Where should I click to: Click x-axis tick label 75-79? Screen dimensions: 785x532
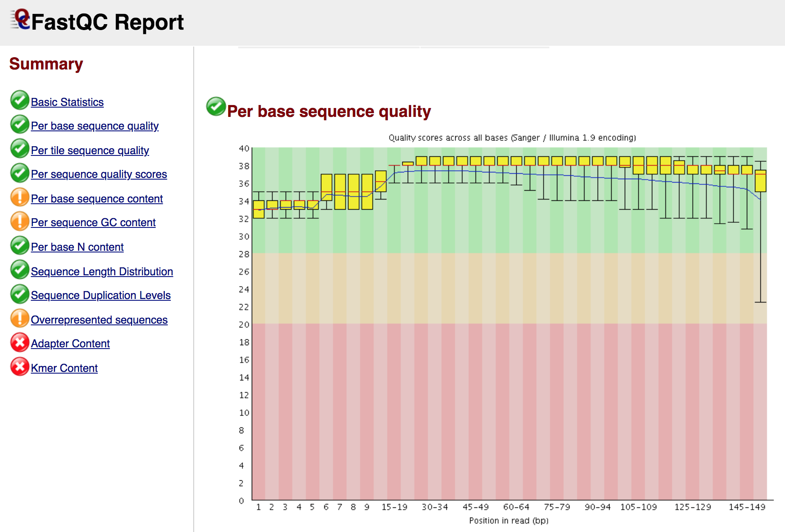tap(557, 507)
